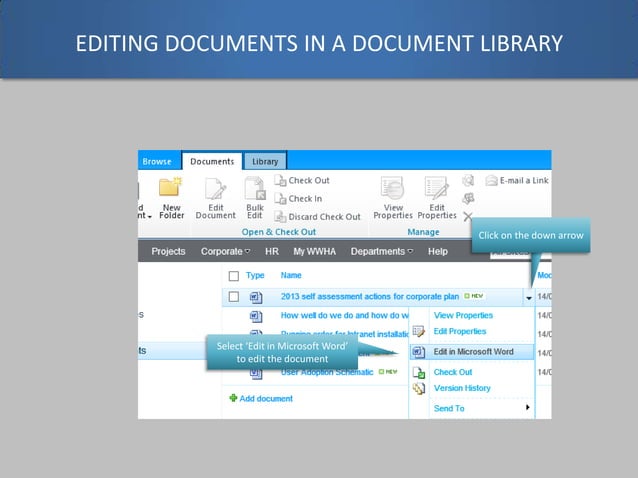Choose Check Out in context menu
Viewport: 638px width, 478px height.
coord(453,372)
